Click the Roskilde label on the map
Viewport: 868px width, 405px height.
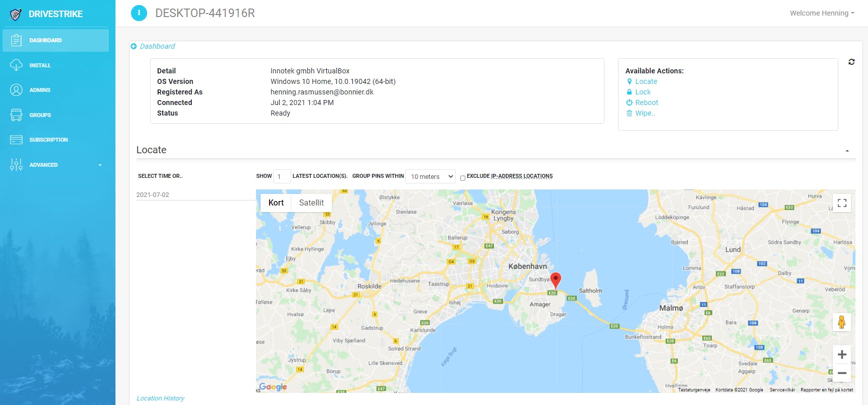click(x=369, y=286)
